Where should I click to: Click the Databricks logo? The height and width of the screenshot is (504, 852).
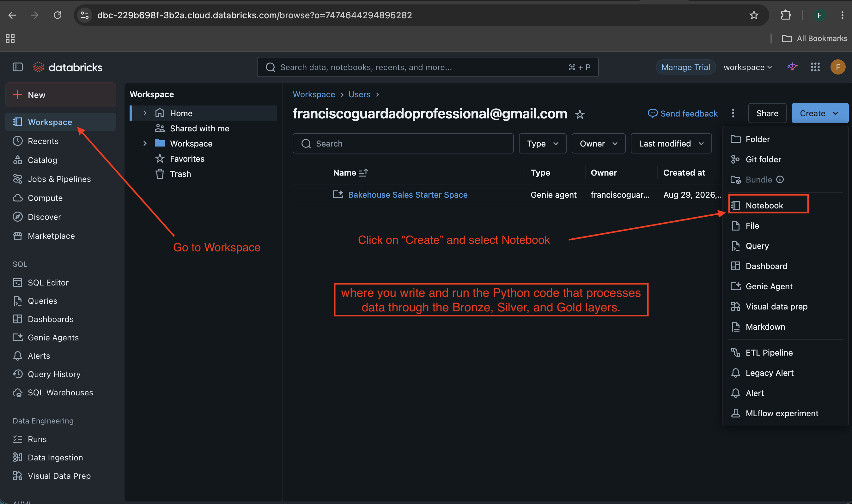[68, 67]
